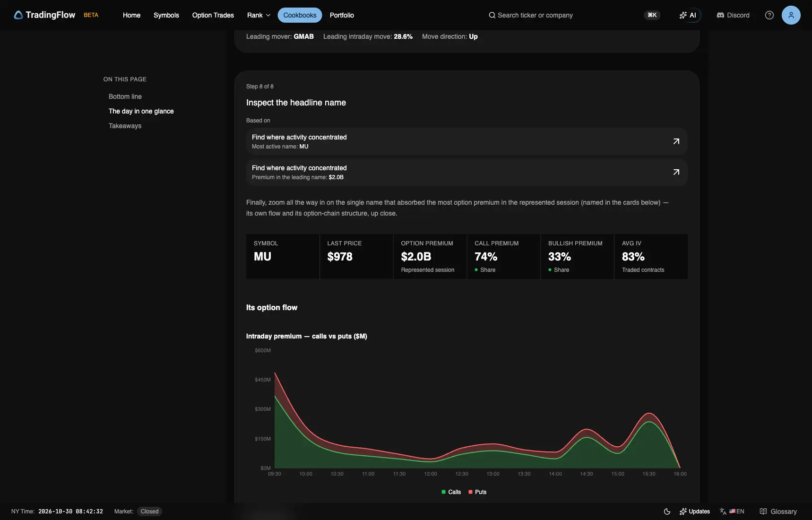Open the Glossary book icon
Image resolution: width=812 pixels, height=520 pixels.
(763, 511)
